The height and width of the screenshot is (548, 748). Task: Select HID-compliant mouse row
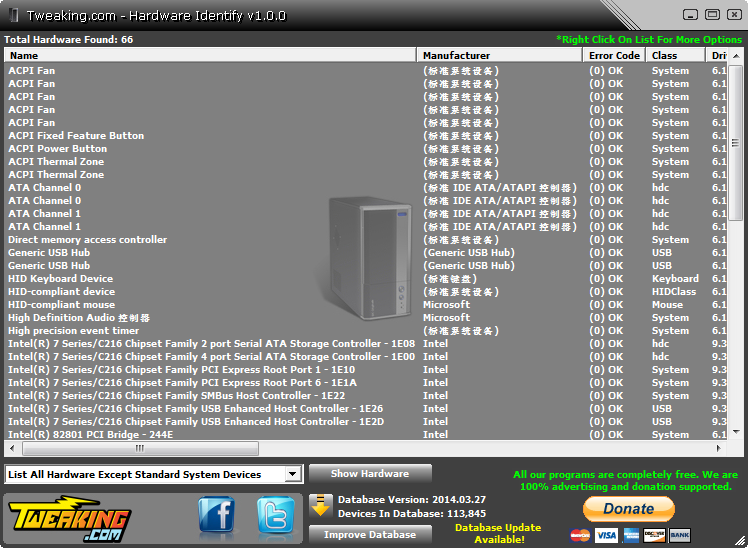tap(367, 305)
